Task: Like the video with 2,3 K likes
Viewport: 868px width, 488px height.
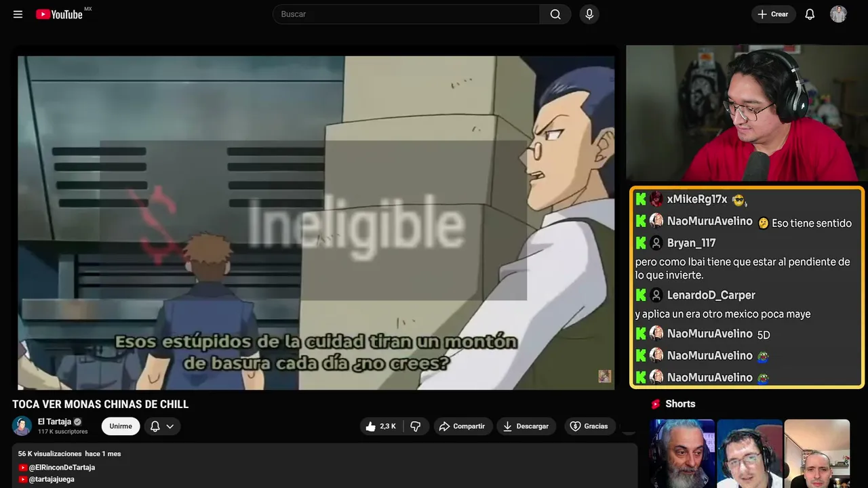Action: coord(380,426)
